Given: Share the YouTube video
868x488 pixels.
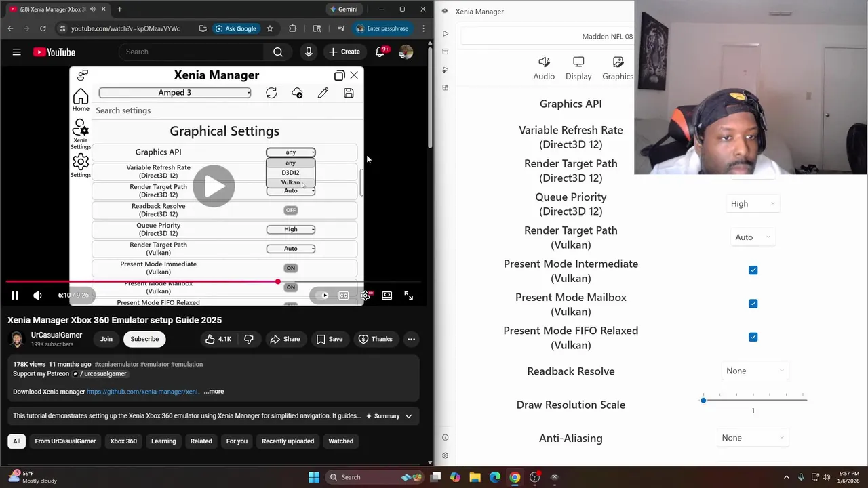Looking at the screenshot, I should (285, 339).
